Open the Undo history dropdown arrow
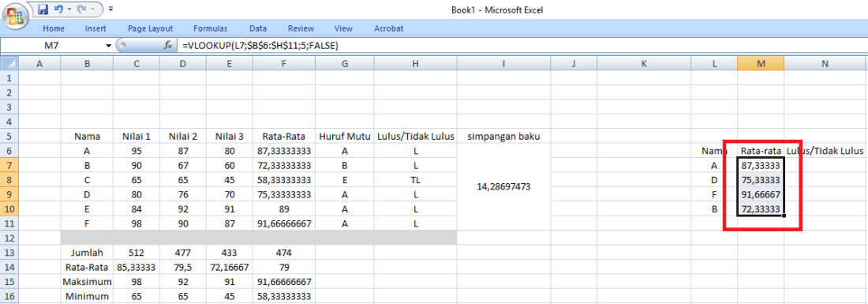This screenshot has width=868, height=304. [x=69, y=9]
